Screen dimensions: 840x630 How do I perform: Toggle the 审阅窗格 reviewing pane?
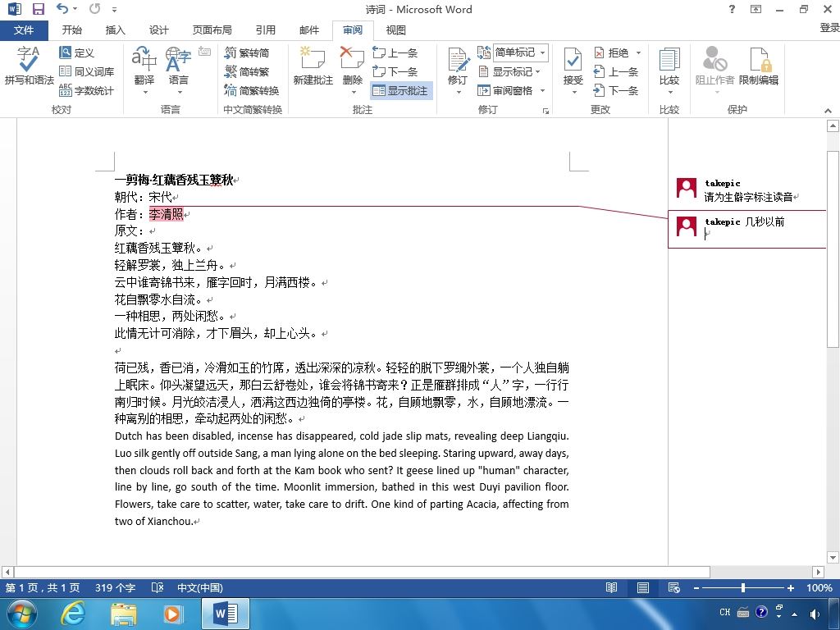pyautogui.click(x=506, y=90)
